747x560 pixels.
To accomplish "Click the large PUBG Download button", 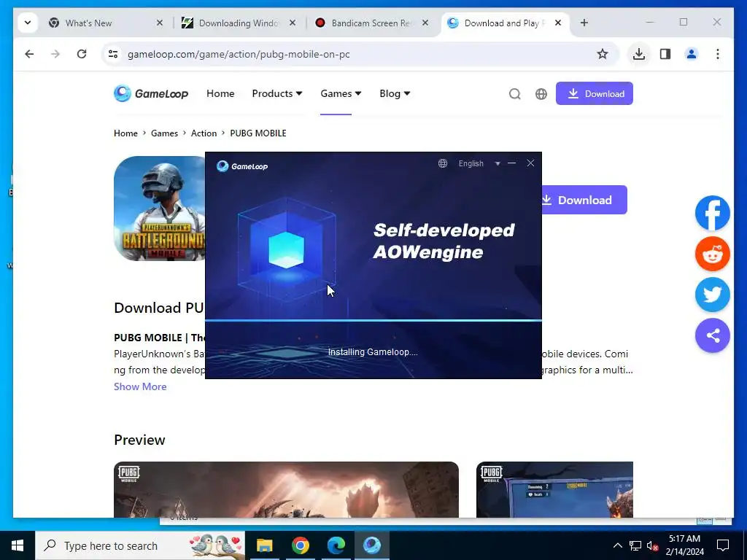I will click(x=584, y=200).
